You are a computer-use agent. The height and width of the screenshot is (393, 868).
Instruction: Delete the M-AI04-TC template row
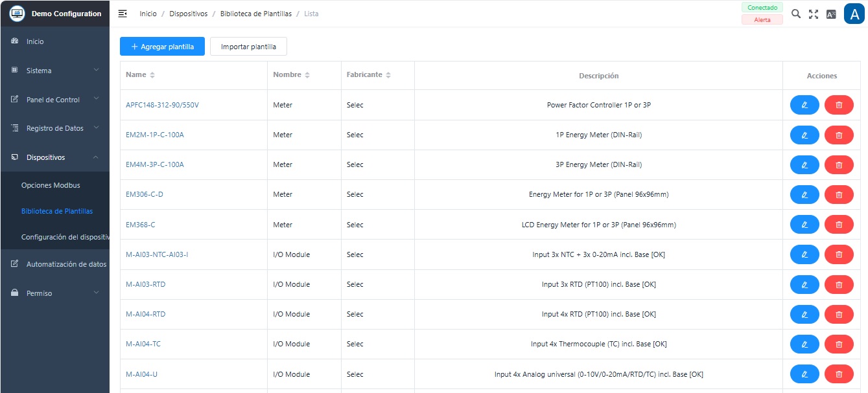click(x=839, y=344)
